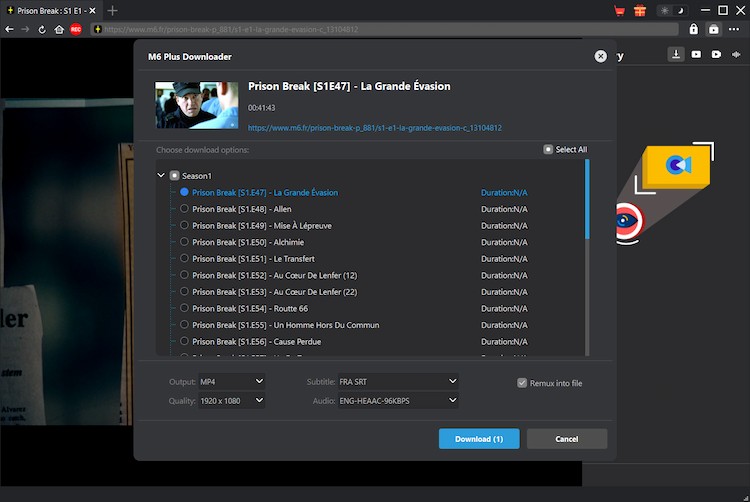Click the audio waveform icon

(737, 55)
